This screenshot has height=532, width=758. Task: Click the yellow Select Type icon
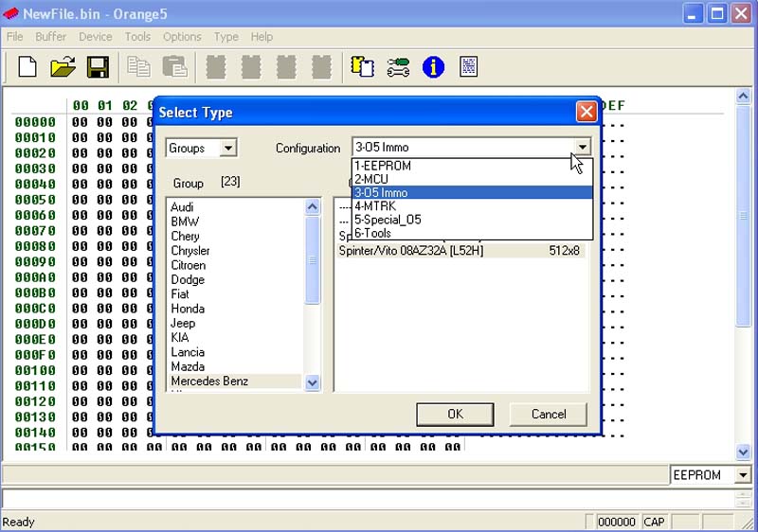(362, 66)
